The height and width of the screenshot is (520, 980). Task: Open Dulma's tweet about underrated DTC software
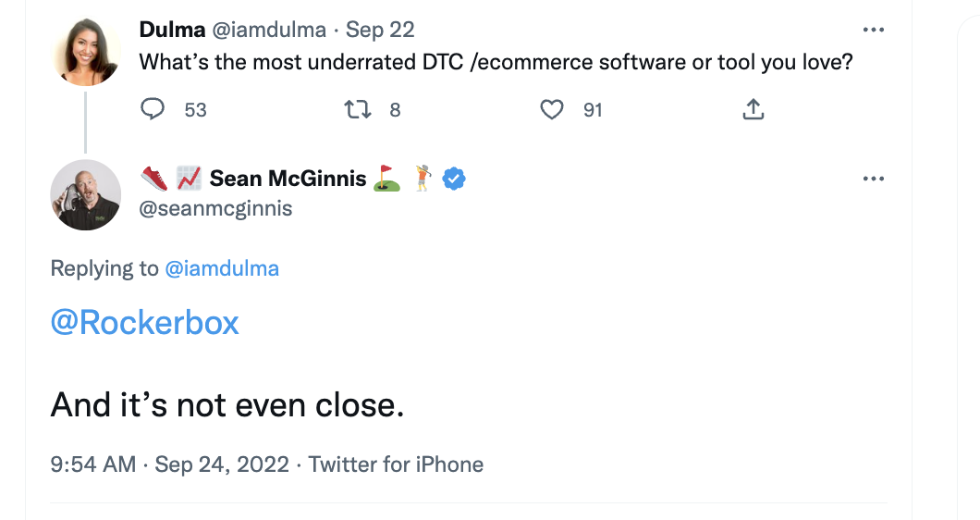coord(496,63)
